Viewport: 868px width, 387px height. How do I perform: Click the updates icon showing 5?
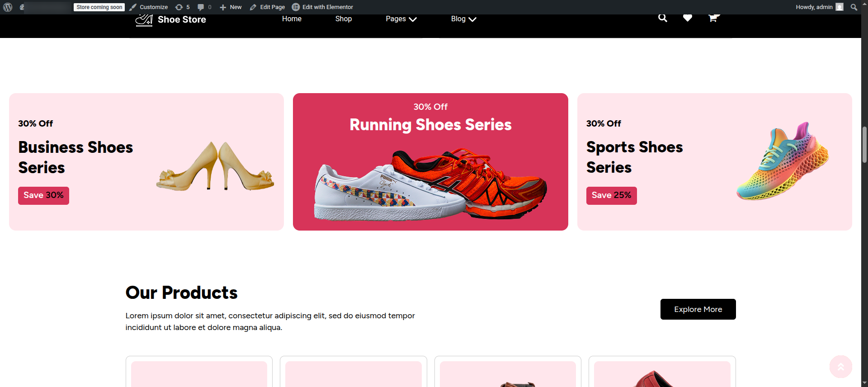(182, 7)
